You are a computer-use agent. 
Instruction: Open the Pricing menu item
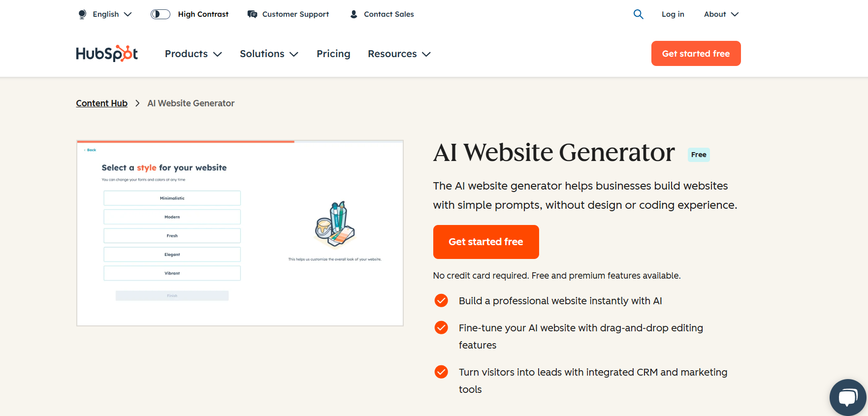333,54
